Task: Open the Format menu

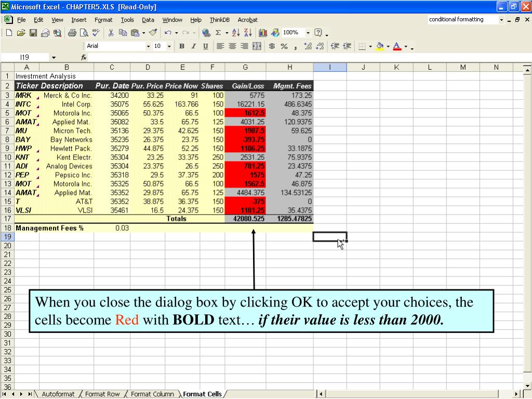Action: coord(103,20)
